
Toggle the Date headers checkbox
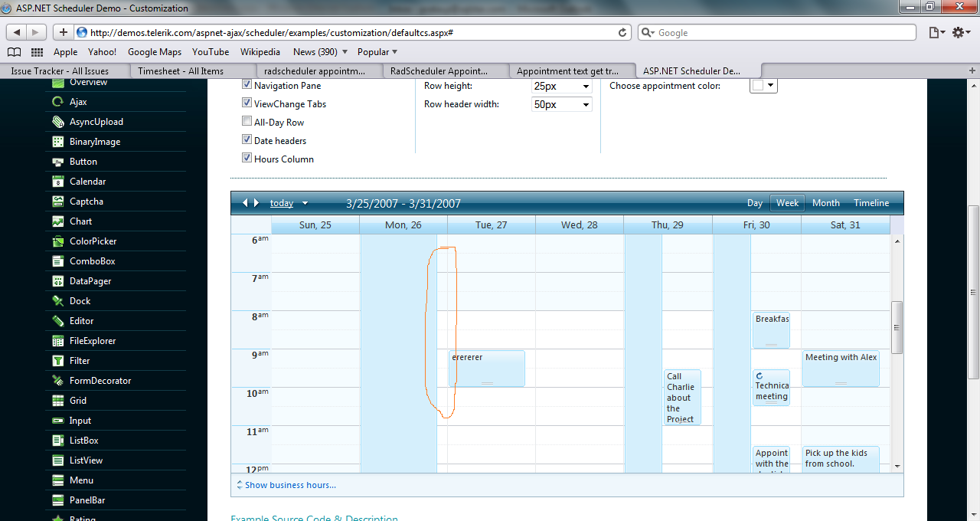[247, 140]
